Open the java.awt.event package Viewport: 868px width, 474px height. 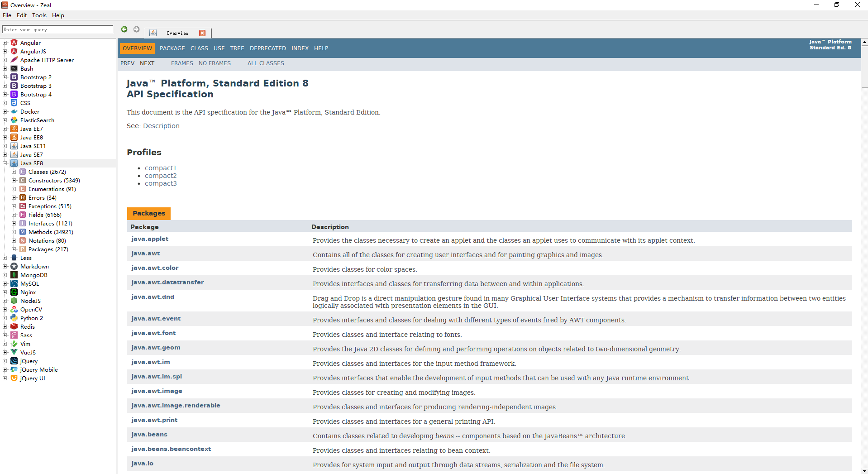156,319
